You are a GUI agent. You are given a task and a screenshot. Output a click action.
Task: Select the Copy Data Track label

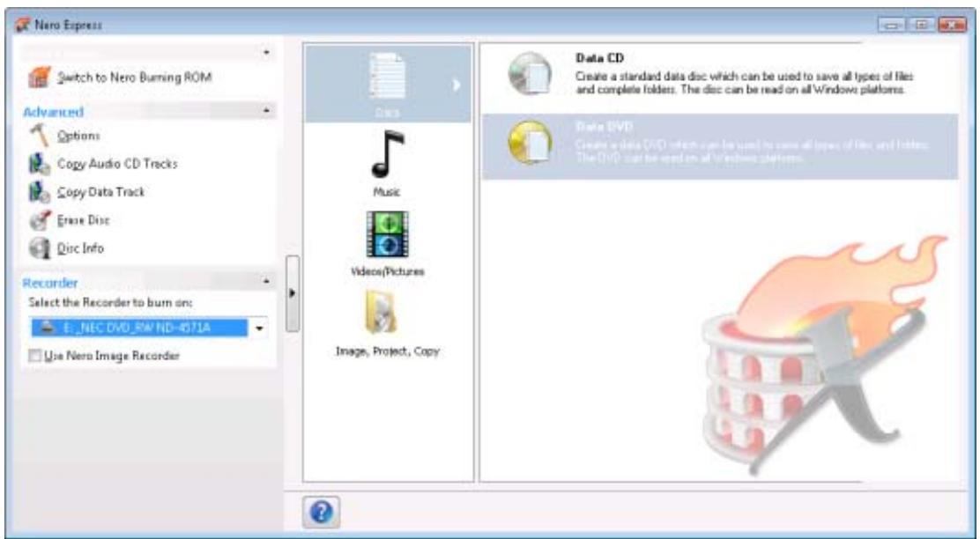tap(100, 192)
